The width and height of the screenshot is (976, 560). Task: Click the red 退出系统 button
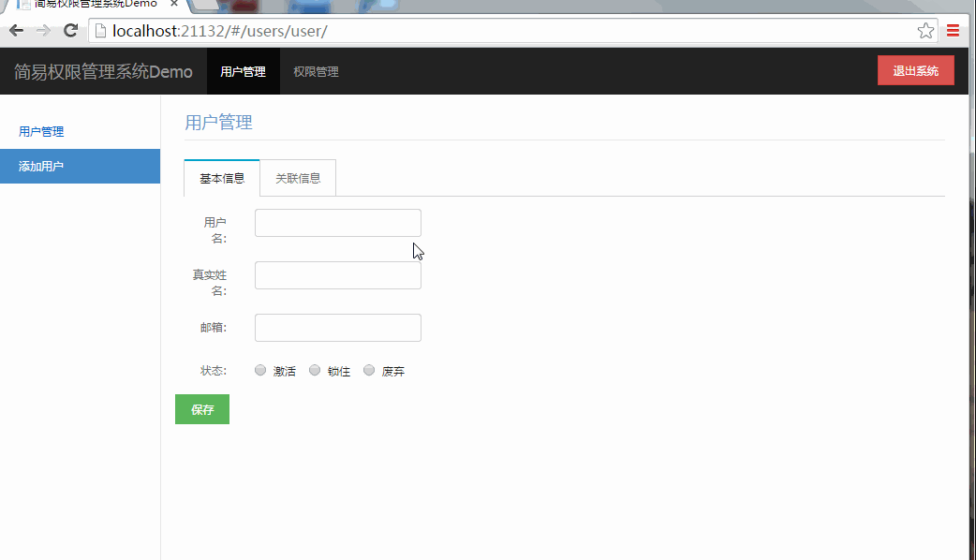tap(915, 71)
